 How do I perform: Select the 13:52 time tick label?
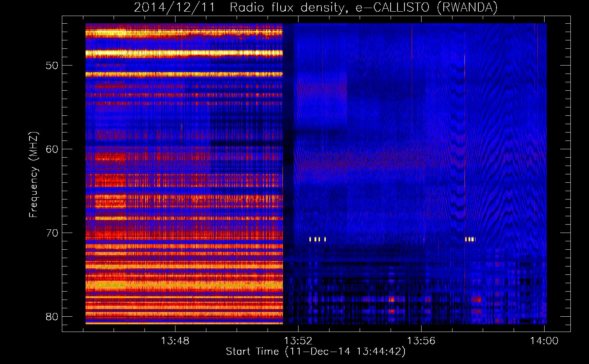pyautogui.click(x=298, y=341)
